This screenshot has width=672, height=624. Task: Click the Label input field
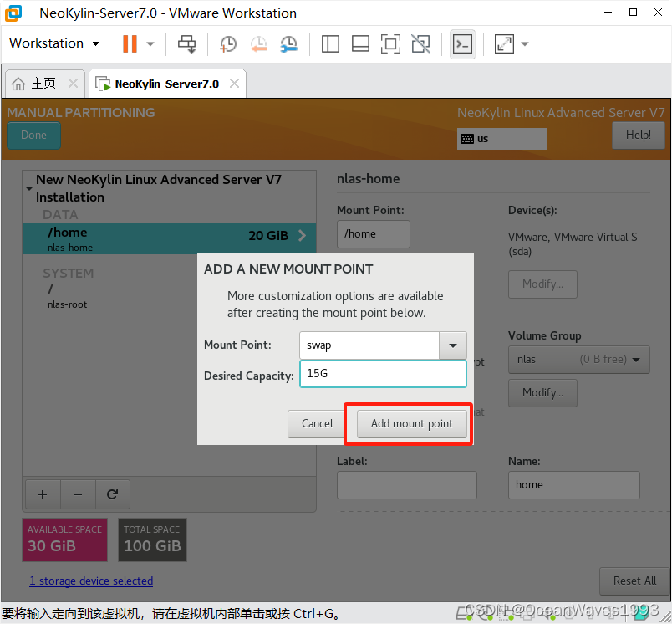[x=407, y=485]
